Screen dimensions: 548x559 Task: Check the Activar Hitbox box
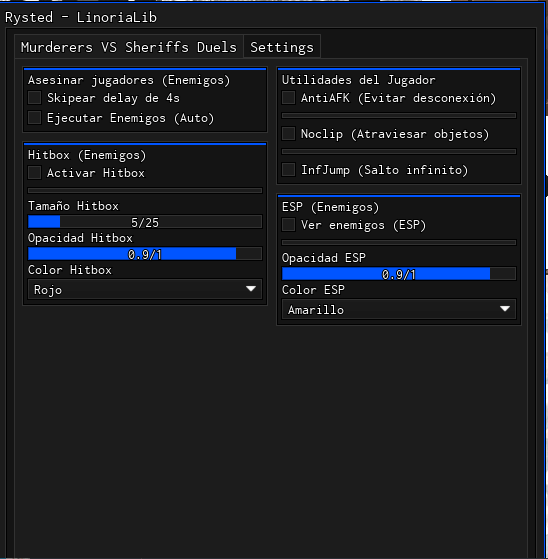(x=35, y=173)
